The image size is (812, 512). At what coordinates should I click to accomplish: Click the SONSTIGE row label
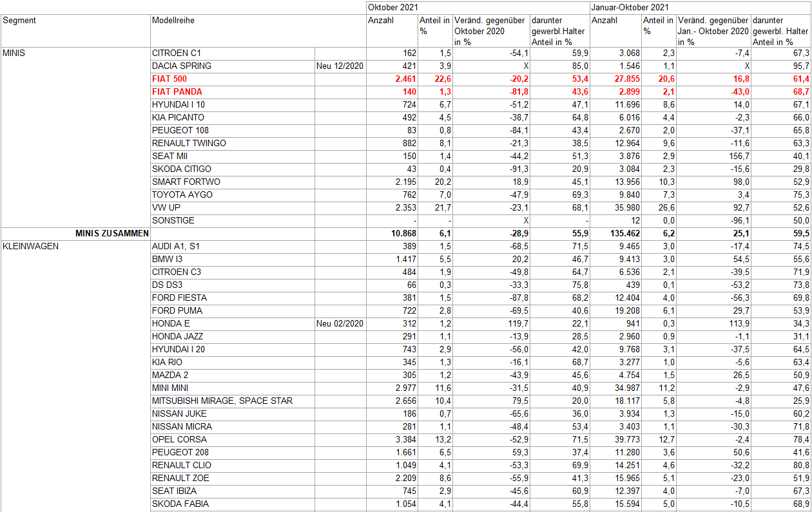[173, 220]
